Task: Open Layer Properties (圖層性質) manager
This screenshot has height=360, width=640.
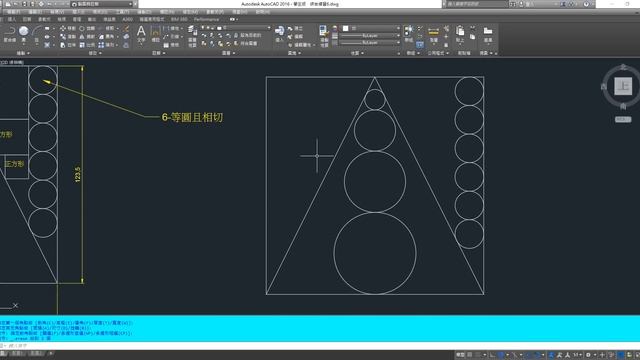Action: (x=192, y=36)
